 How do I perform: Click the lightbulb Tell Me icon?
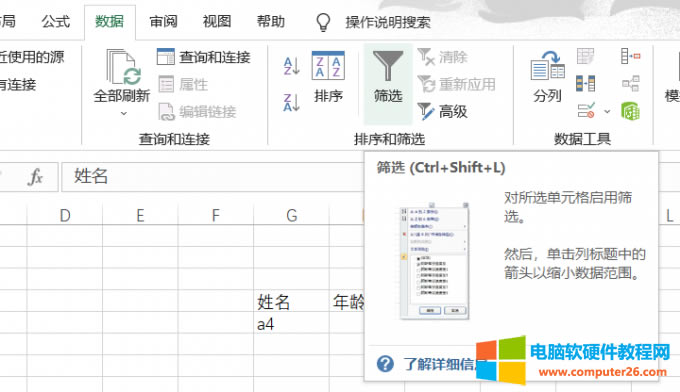pos(323,21)
